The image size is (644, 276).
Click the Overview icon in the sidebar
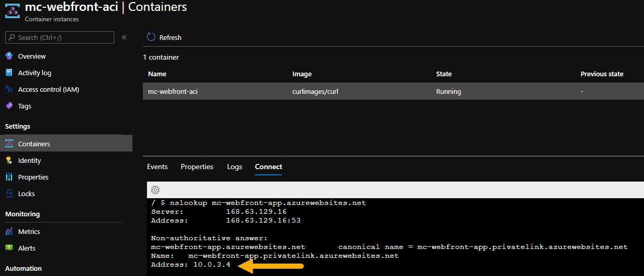point(9,56)
